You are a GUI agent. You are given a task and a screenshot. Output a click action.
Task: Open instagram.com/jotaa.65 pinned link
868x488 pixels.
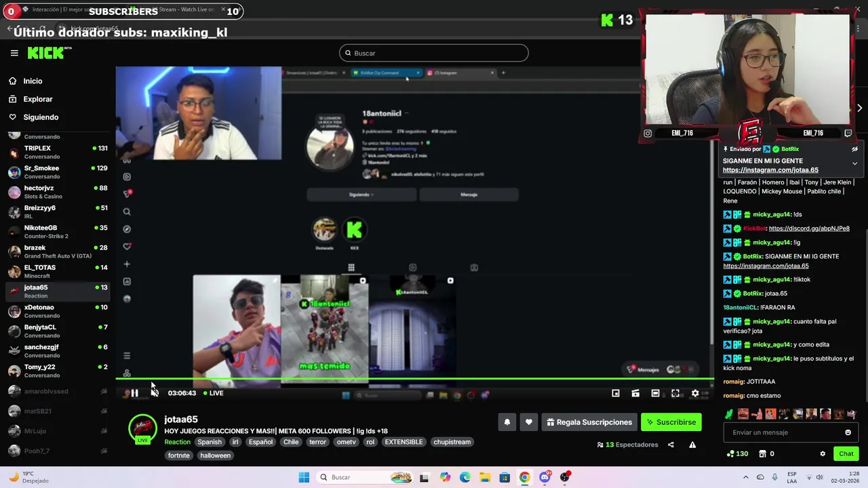click(770, 170)
